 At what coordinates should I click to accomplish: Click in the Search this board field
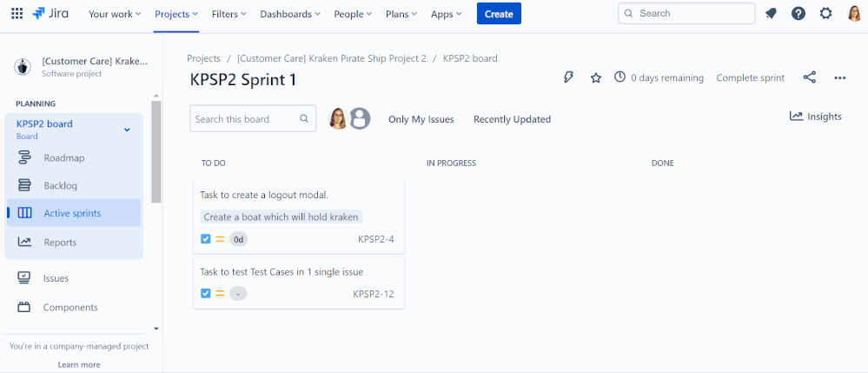253,118
